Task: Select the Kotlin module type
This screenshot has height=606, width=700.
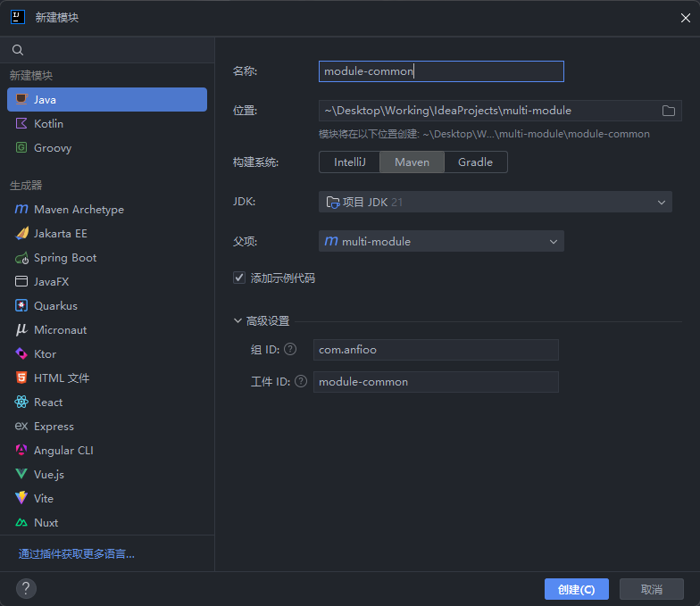Action: pos(107,123)
